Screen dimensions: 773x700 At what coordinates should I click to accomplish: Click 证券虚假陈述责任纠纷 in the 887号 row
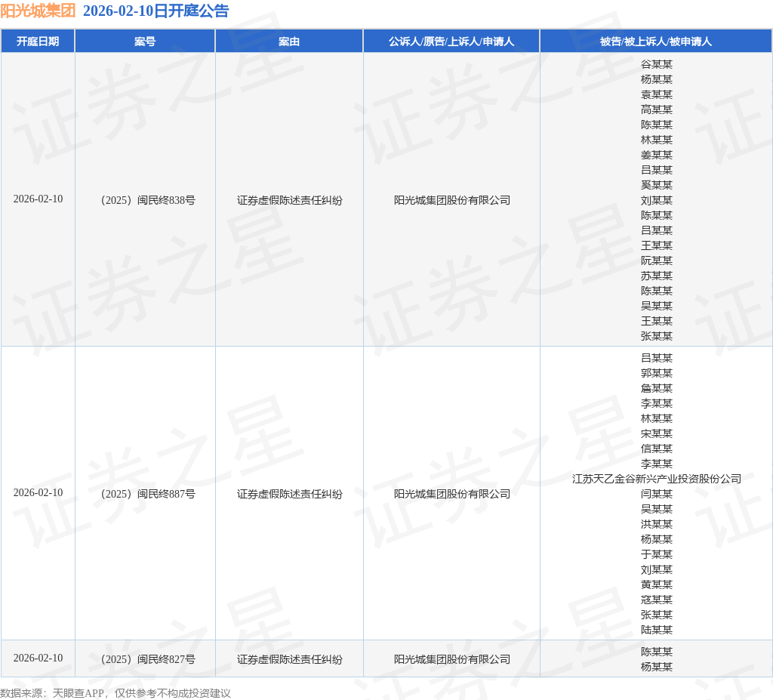click(x=289, y=494)
